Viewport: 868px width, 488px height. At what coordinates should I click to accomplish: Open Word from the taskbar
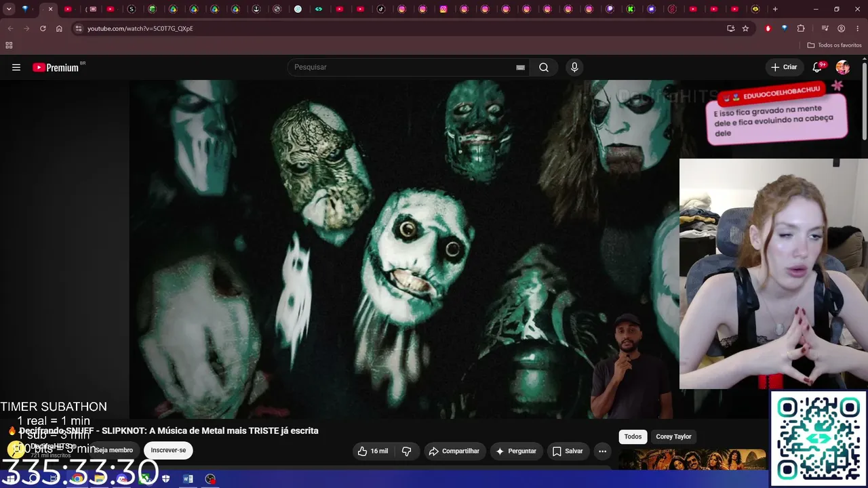tap(188, 479)
